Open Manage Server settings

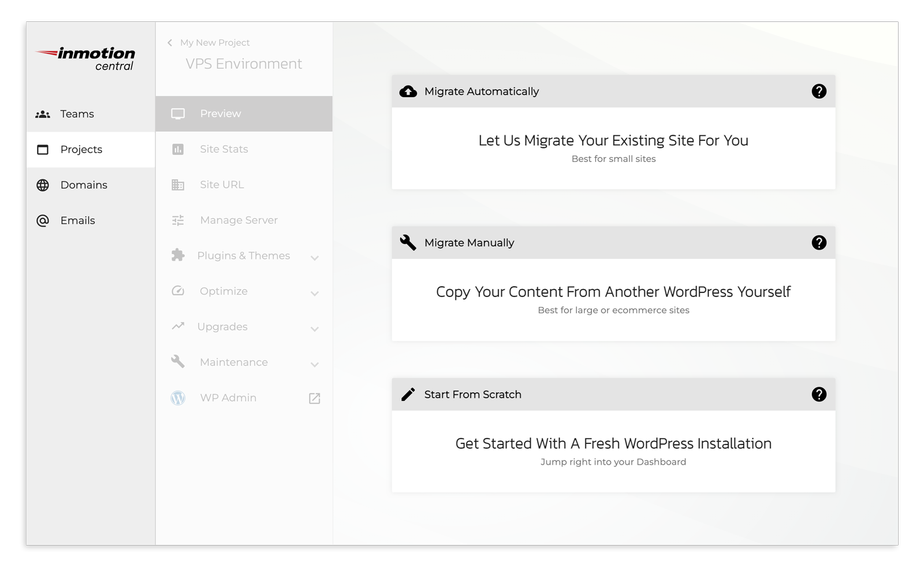click(244, 220)
